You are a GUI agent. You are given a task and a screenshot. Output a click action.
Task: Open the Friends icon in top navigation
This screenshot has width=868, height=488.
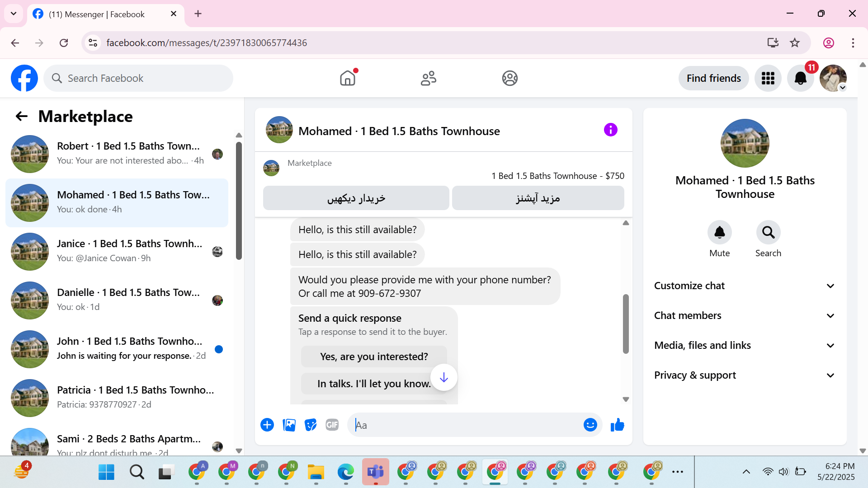[x=429, y=78]
